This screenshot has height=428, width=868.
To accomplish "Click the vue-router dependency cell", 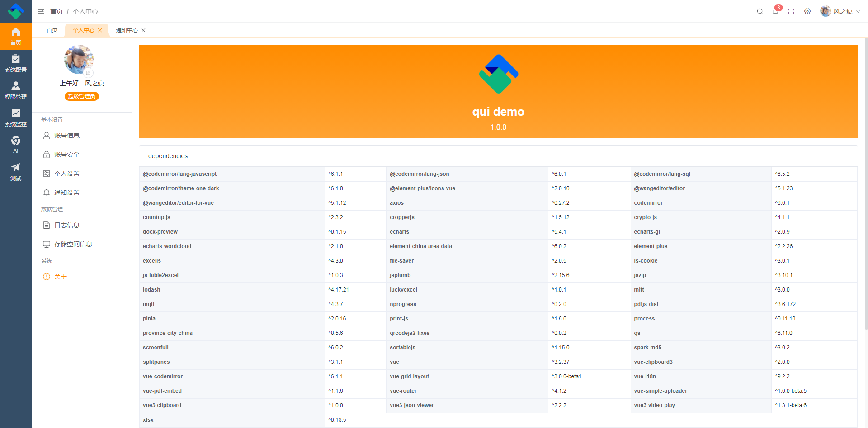I will coord(467,391).
